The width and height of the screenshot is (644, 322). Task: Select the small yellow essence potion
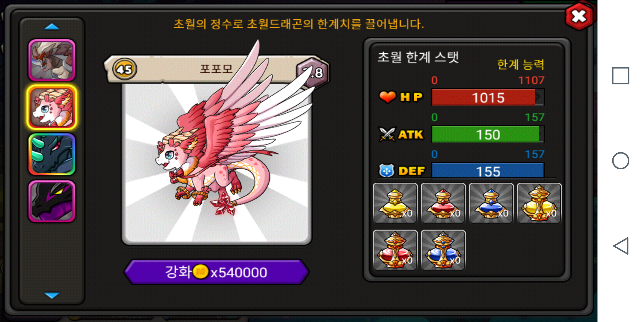(x=395, y=203)
